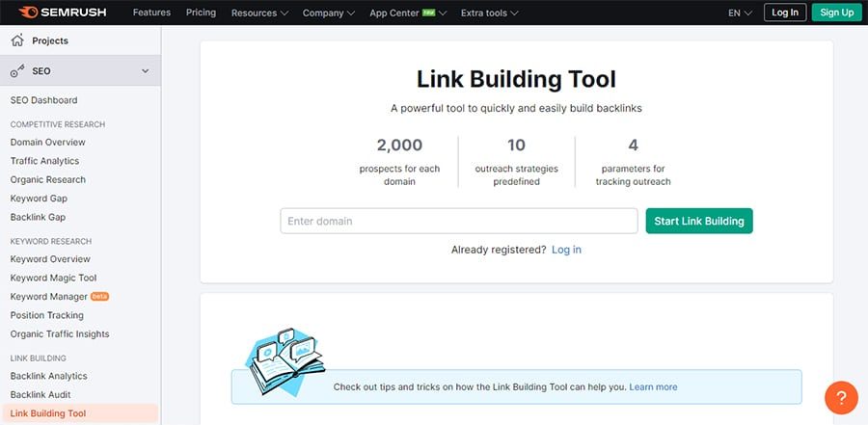Click the SEO key icon
The height and width of the screenshot is (425, 868).
coord(17,71)
